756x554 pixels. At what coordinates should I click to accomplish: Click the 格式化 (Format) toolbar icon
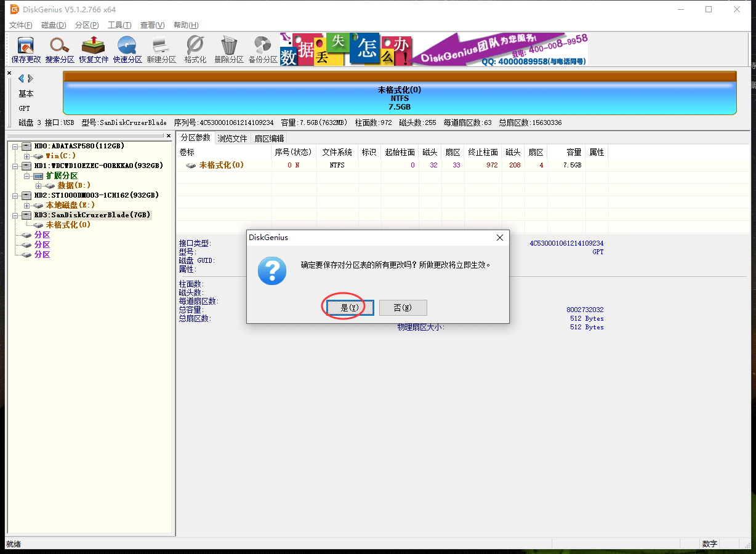point(195,50)
